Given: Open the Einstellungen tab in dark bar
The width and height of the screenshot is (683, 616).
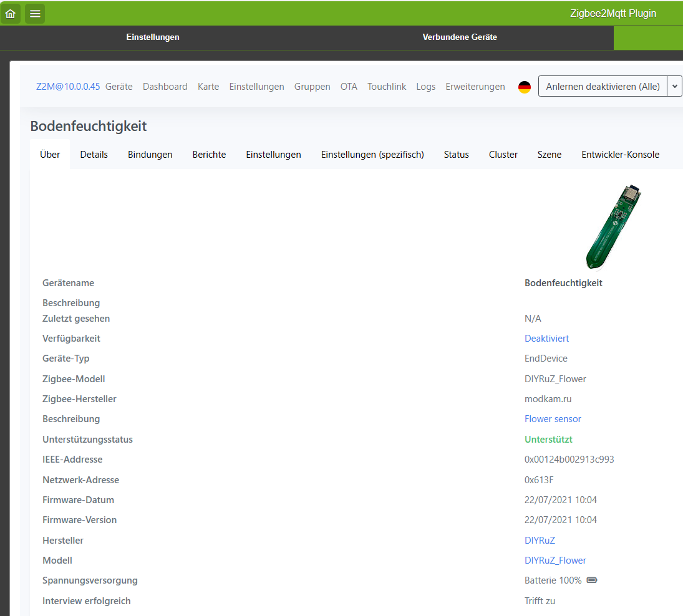Looking at the screenshot, I should point(153,37).
